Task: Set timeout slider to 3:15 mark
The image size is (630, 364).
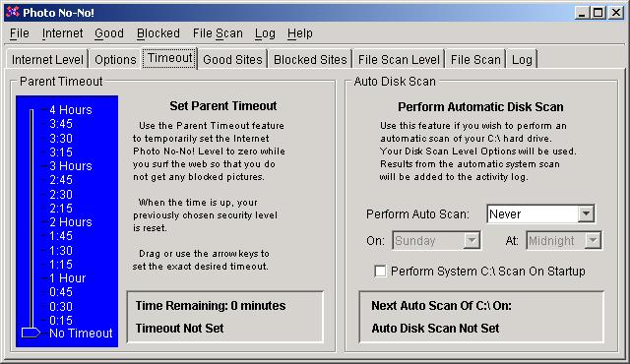Action: click(x=61, y=152)
